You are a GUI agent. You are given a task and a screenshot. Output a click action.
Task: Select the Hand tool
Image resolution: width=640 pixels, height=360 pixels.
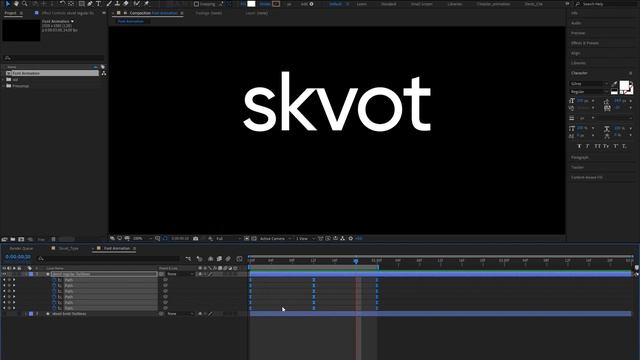pyautogui.click(x=16, y=4)
